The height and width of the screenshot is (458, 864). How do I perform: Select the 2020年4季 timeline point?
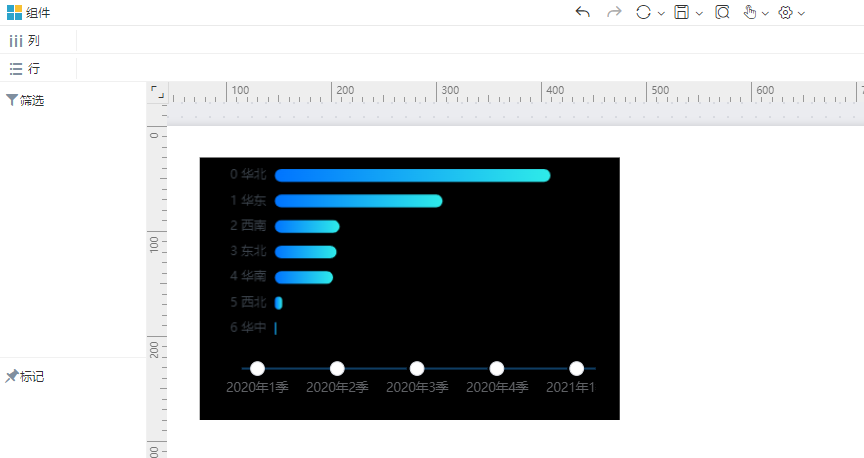point(497,368)
